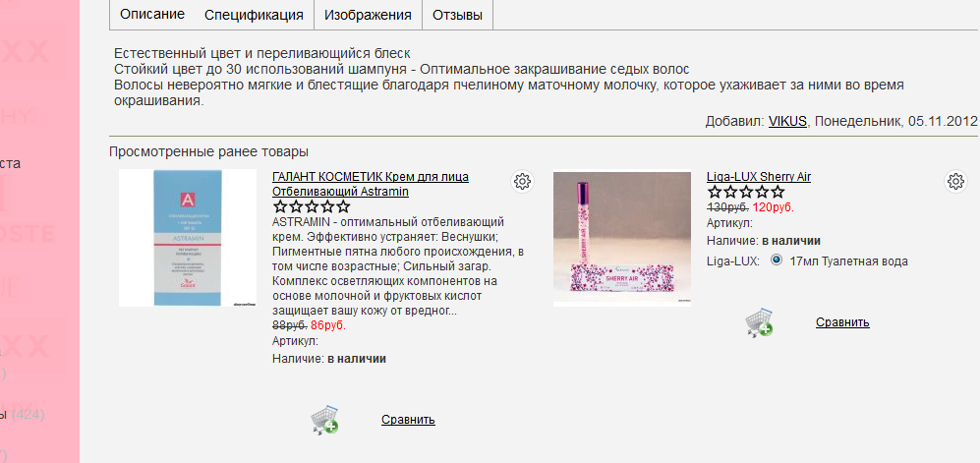Open Спецификация tab
Image resolution: width=980 pixels, height=463 pixels.
254,15
